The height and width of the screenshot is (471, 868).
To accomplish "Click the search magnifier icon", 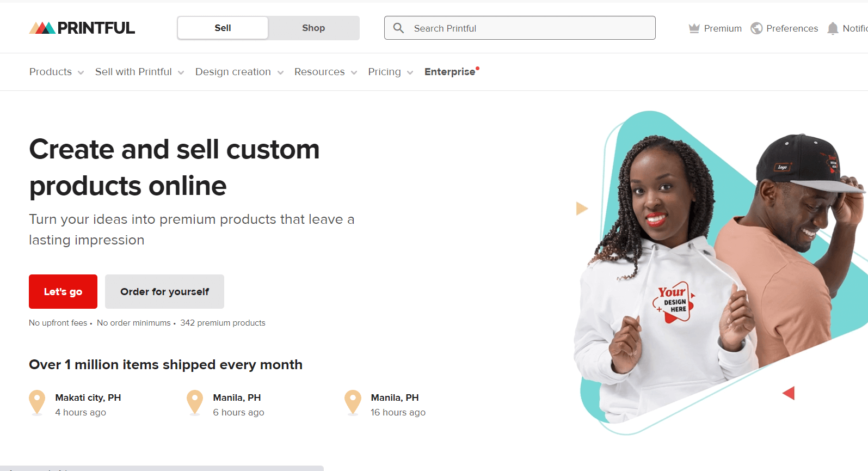I will (x=398, y=28).
